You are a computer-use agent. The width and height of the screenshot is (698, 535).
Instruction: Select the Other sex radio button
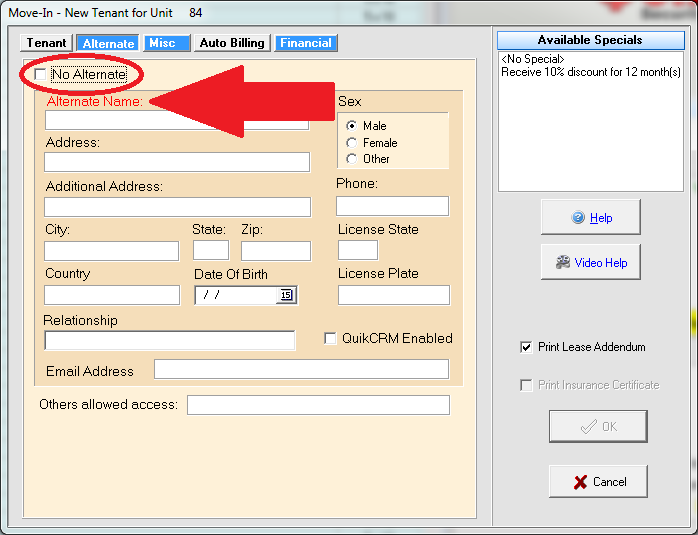[x=352, y=159]
